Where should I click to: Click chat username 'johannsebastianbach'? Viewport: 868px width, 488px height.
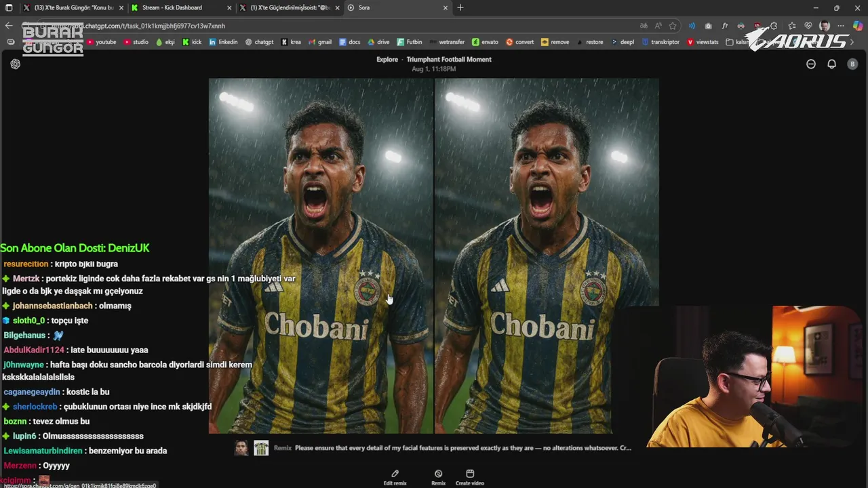pyautogui.click(x=52, y=306)
